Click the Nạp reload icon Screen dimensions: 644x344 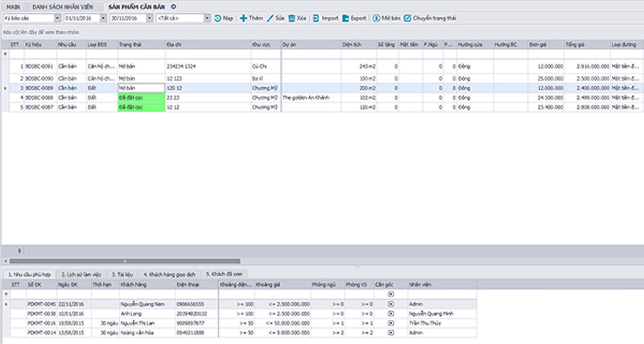pyautogui.click(x=217, y=18)
